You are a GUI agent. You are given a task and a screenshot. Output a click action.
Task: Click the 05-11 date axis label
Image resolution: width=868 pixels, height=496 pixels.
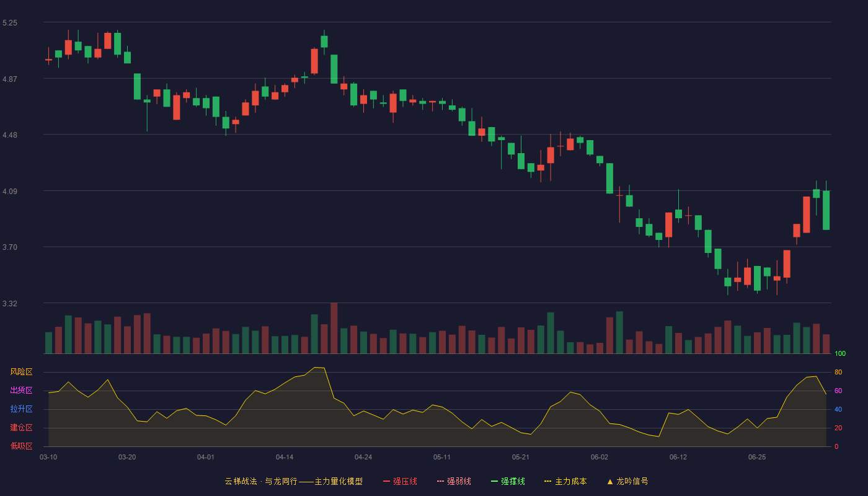(442, 457)
